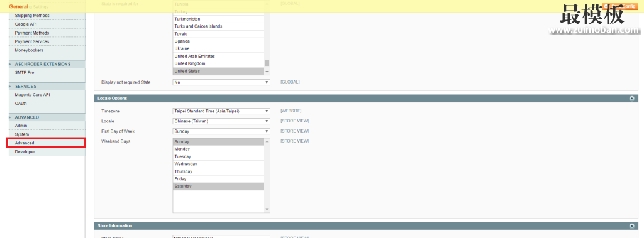Click the country list scrollbar thumb
This screenshot has width=644, height=238.
coord(267,63)
